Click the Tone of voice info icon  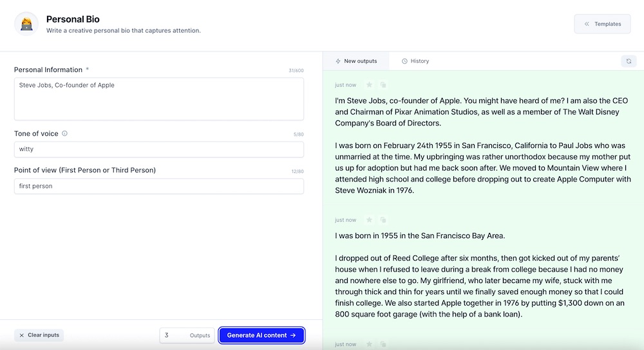coord(64,133)
